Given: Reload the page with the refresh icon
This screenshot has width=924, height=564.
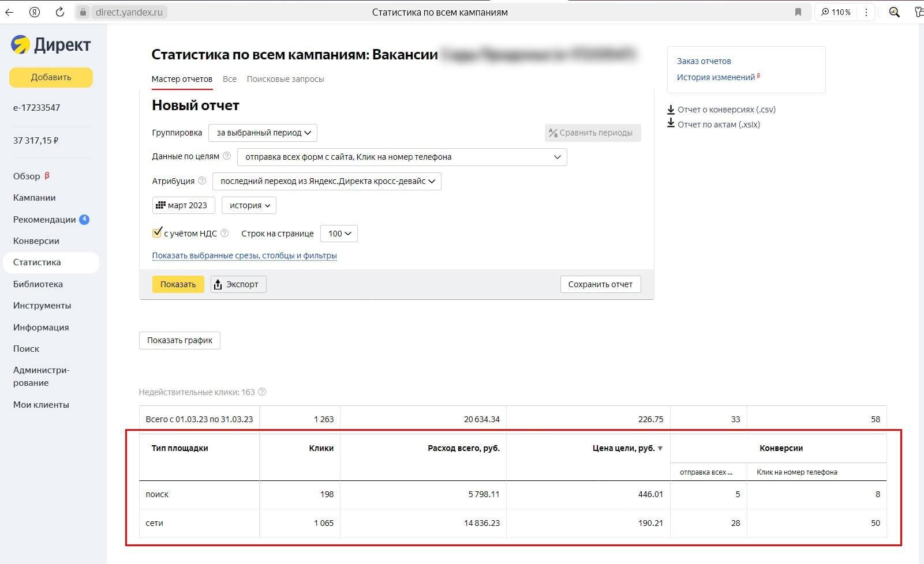Looking at the screenshot, I should (x=60, y=12).
